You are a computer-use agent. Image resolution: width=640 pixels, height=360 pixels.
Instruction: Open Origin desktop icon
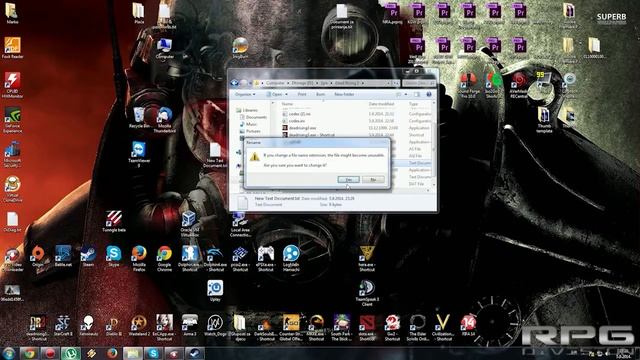click(38, 256)
